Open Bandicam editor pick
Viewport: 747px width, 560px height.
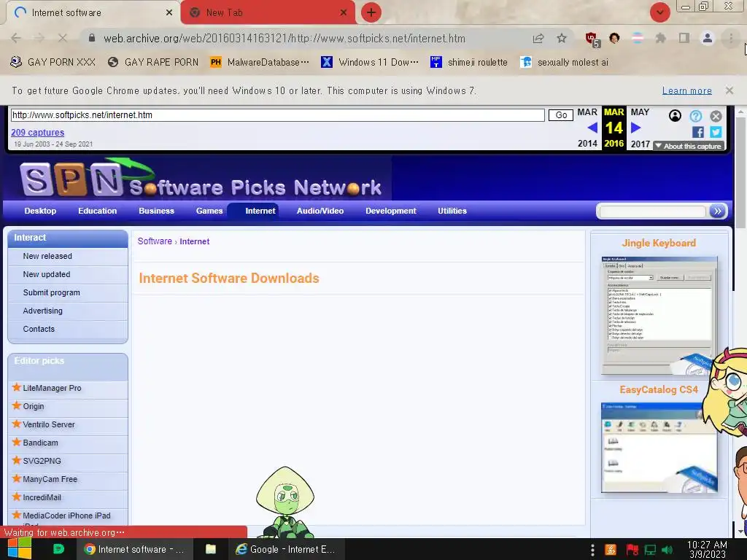[x=41, y=443]
